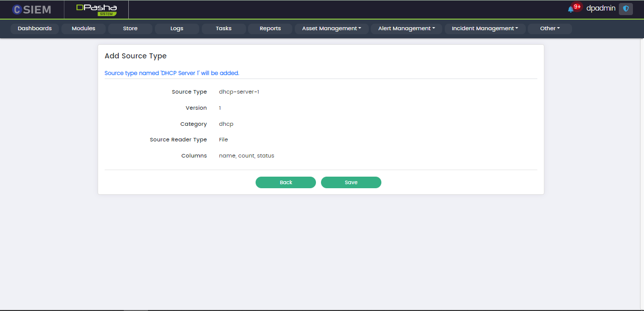The image size is (644, 311).
Task: Open the Modules menu item
Action: 84,29
